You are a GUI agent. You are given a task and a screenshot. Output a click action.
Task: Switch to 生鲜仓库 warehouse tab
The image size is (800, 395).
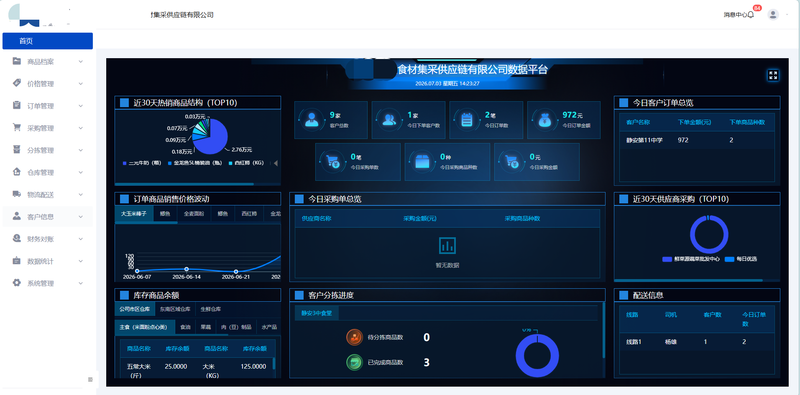211,309
